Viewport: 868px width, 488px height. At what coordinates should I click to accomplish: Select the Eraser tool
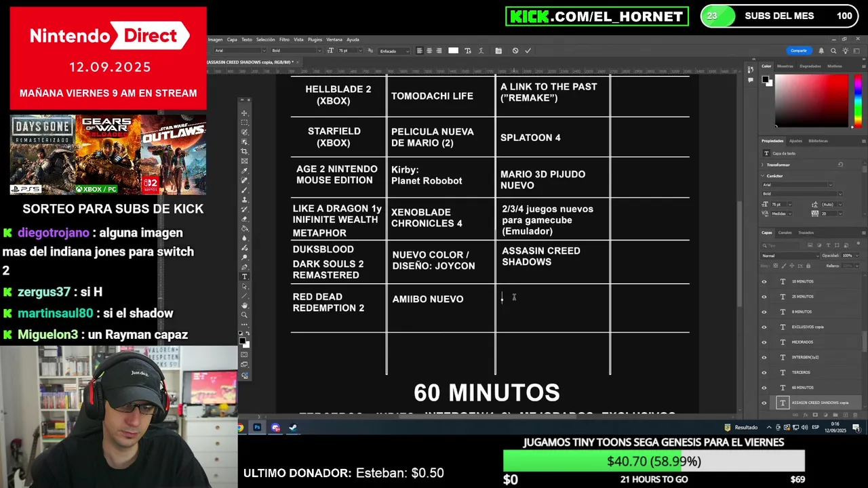(244, 219)
